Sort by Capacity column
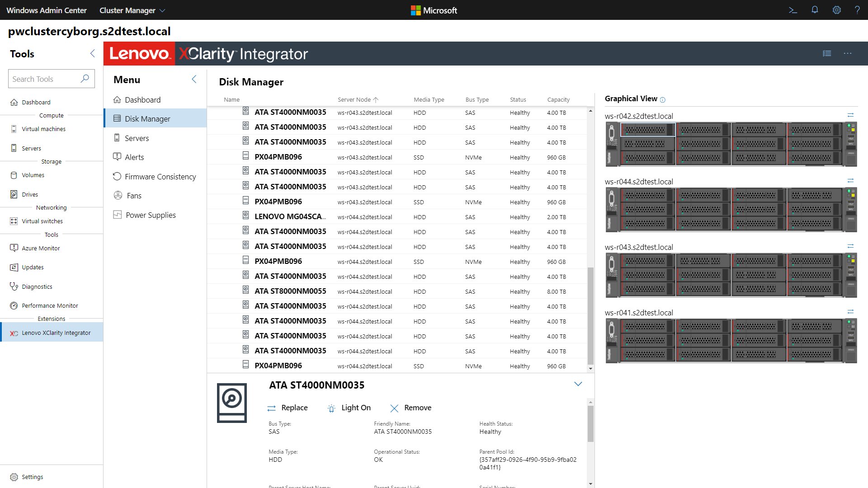The image size is (868, 488). [558, 99]
